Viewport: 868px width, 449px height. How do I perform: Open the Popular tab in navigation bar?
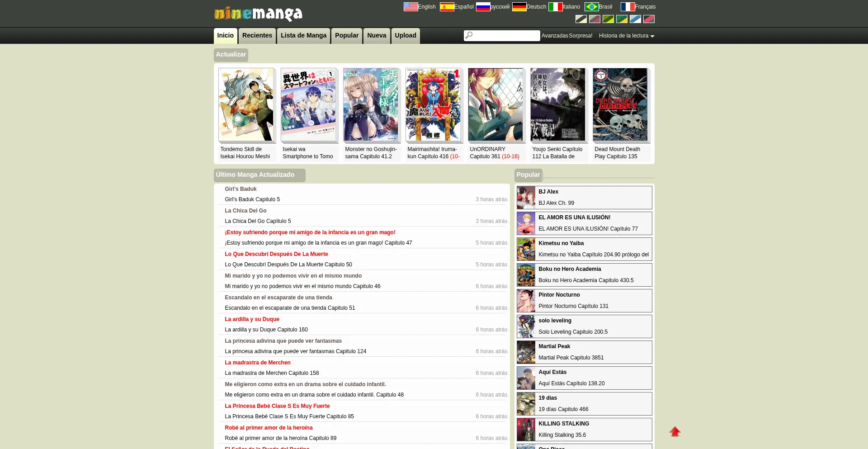tap(346, 36)
